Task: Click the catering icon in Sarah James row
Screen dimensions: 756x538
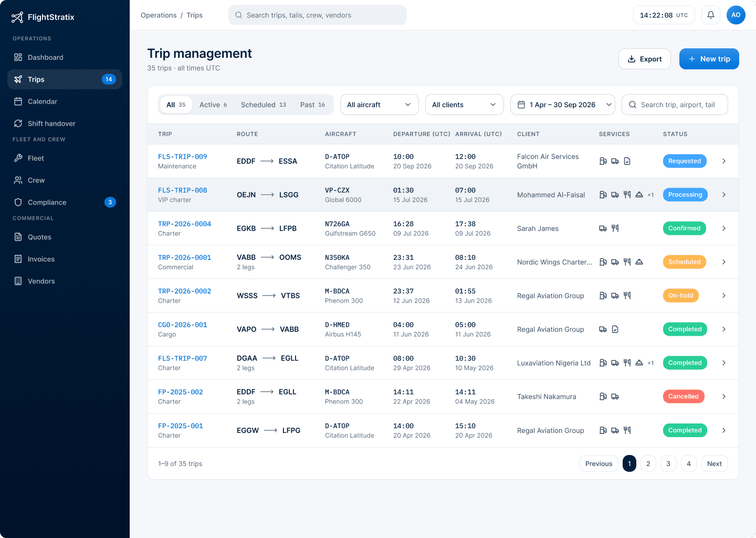Action: point(615,229)
